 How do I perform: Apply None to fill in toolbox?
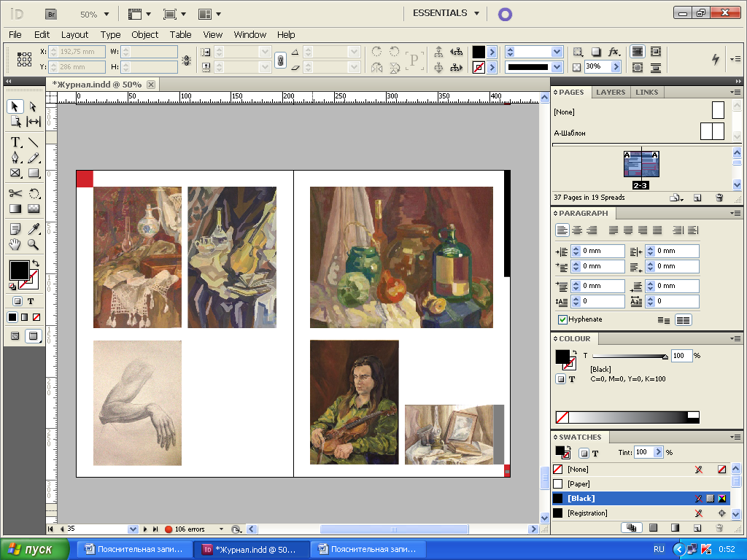click(x=36, y=317)
